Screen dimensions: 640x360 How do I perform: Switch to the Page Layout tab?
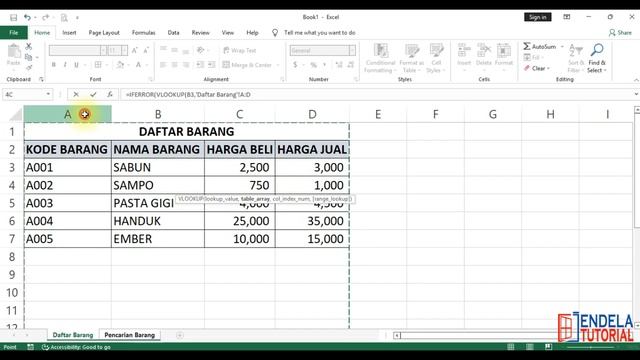[104, 33]
